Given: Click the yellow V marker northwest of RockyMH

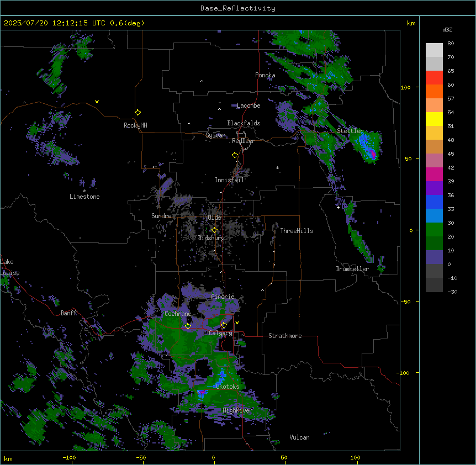Looking at the screenshot, I should click(x=97, y=102).
